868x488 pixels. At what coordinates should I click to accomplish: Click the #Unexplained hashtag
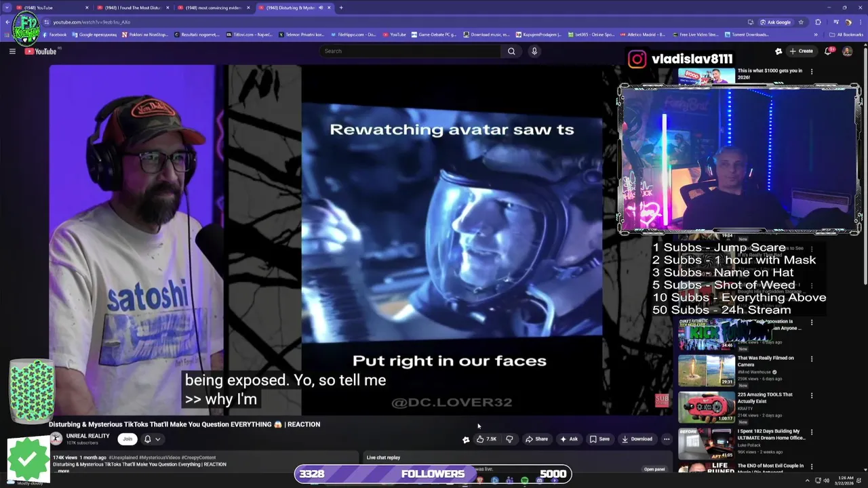click(124, 457)
